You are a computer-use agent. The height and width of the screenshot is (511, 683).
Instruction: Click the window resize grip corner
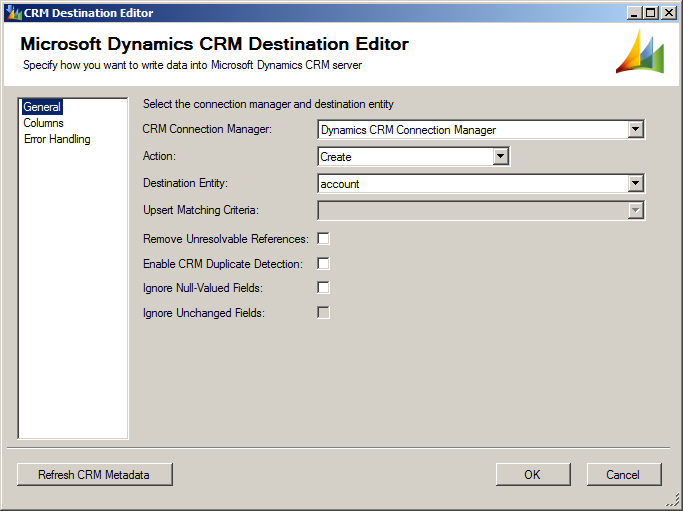(x=674, y=501)
